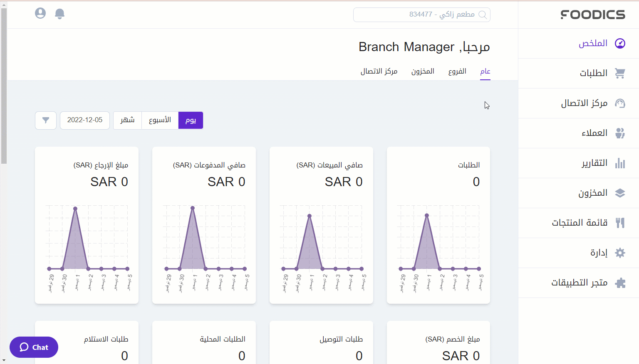
Task: Click the إدارة gear icon
Action: click(x=620, y=253)
